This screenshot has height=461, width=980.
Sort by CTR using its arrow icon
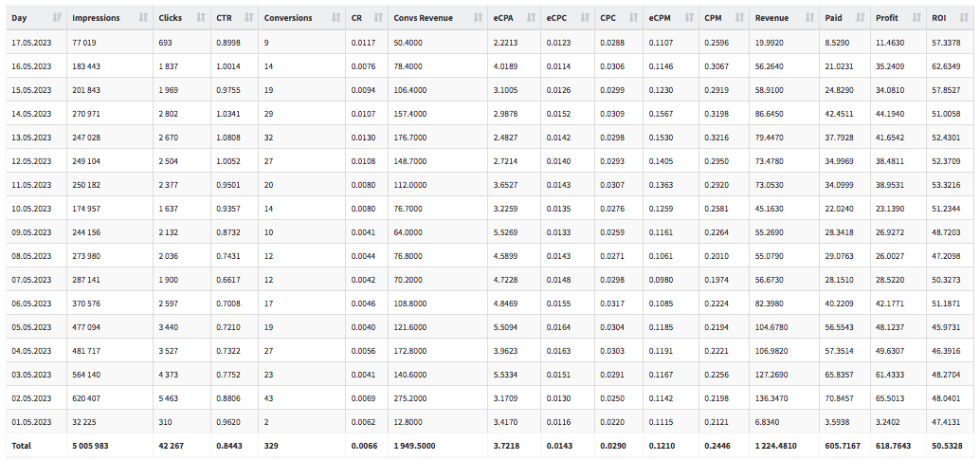pos(248,18)
